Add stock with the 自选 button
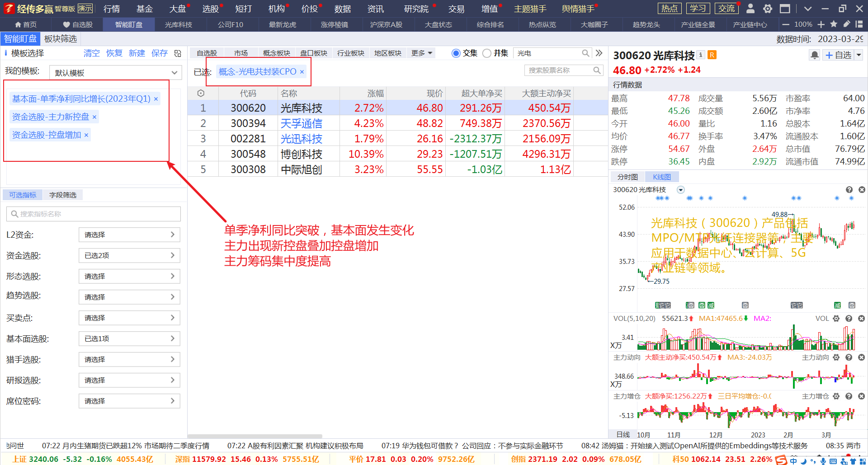The height and width of the screenshot is (465, 868). pyautogui.click(x=838, y=55)
